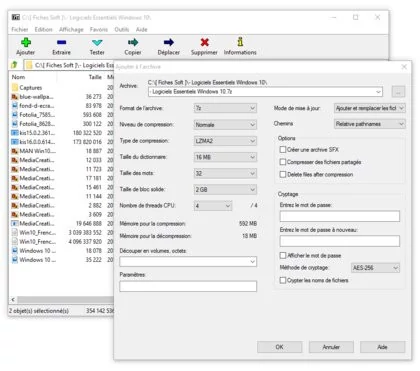The image size is (420, 371).
Task: Open the Taille du dictionnaire dropdown
Action: point(225,157)
